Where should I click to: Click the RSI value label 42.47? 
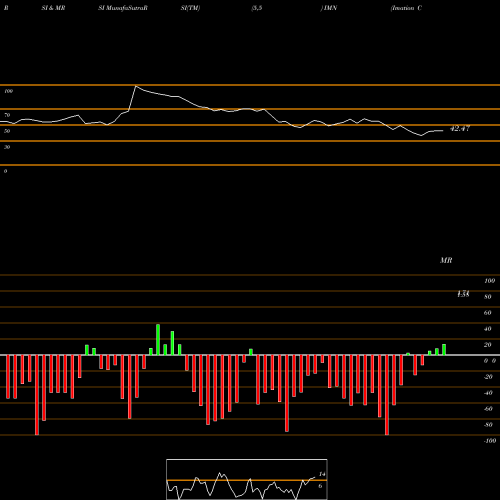pyautogui.click(x=460, y=128)
